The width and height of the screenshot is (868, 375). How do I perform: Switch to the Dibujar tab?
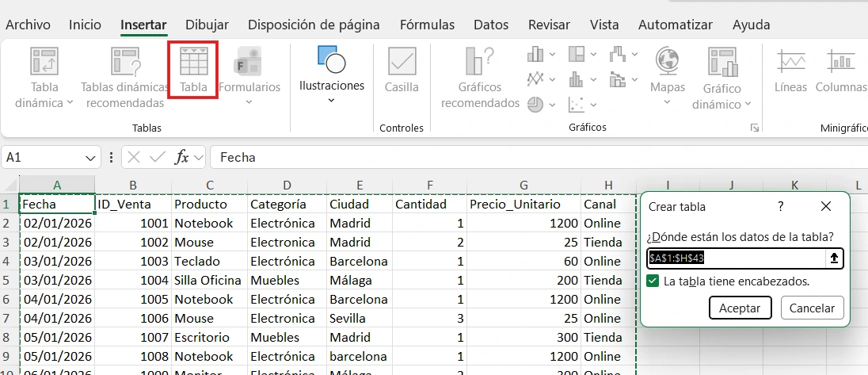[x=207, y=25]
